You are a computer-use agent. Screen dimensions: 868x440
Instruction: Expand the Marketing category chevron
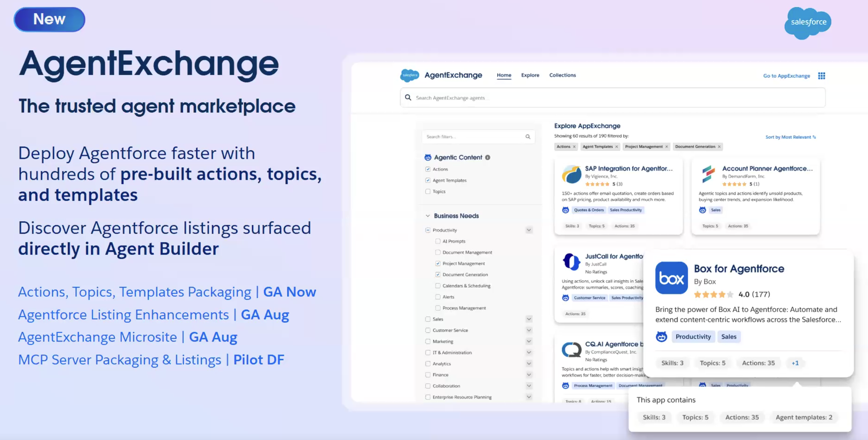[x=529, y=341]
